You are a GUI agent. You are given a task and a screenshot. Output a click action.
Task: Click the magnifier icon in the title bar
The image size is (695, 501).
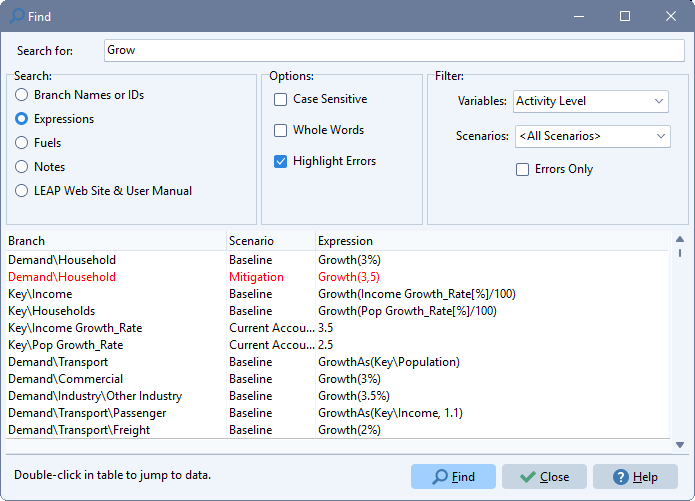17,16
